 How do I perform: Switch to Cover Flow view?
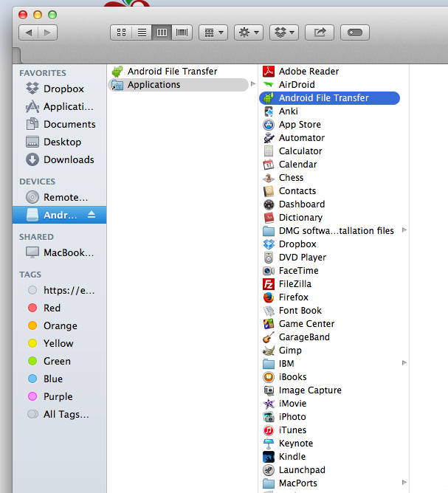[x=182, y=32]
